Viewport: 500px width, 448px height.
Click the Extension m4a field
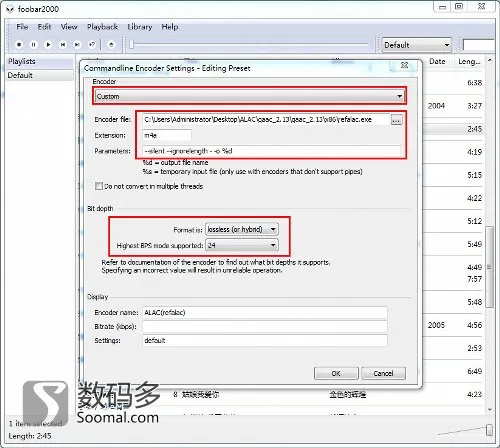(167, 135)
